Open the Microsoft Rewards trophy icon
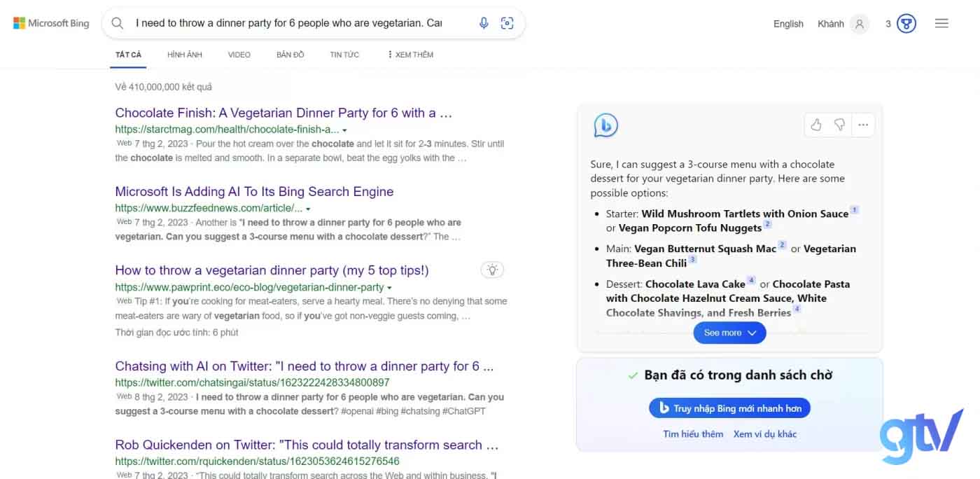980x479 pixels. tap(906, 24)
